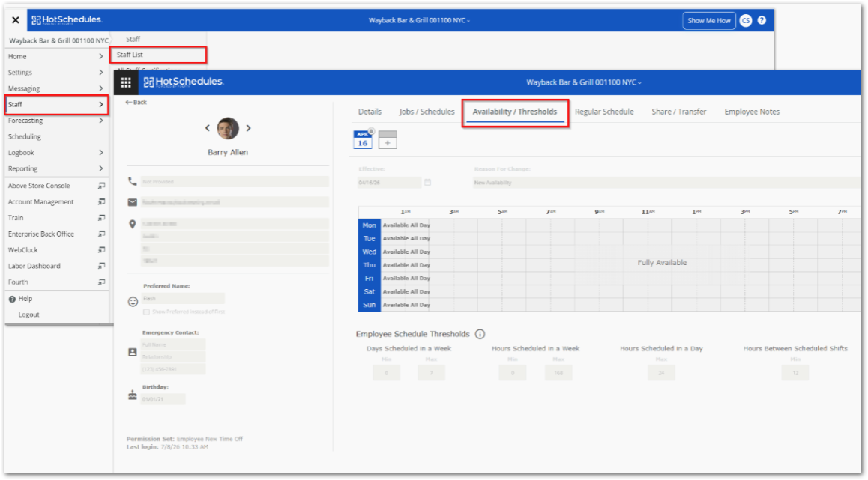
Task: Expand the Messaging menu chevron
Action: pos(100,88)
